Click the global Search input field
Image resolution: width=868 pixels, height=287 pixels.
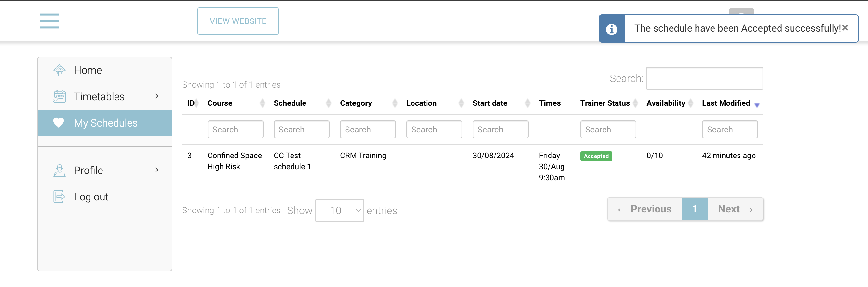(704, 78)
